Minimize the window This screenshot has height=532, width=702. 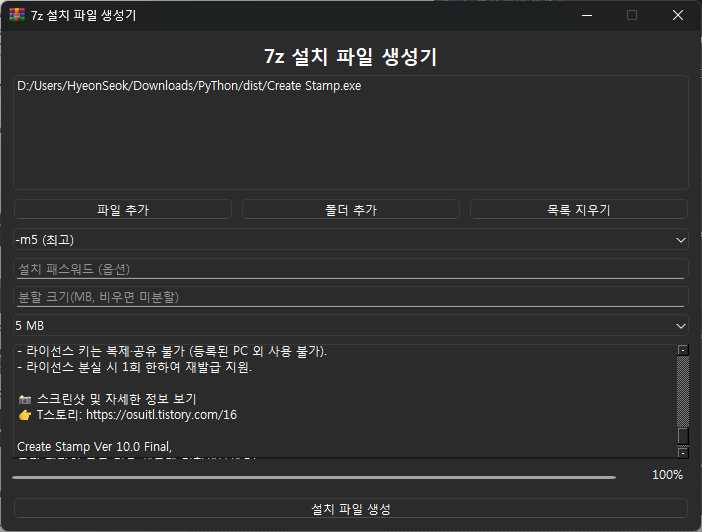click(x=587, y=15)
